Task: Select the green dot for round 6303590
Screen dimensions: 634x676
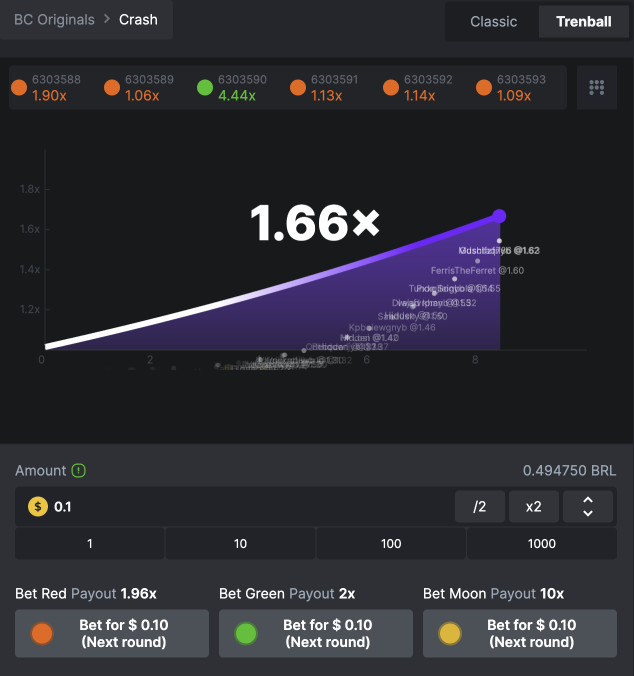Action: pos(205,88)
